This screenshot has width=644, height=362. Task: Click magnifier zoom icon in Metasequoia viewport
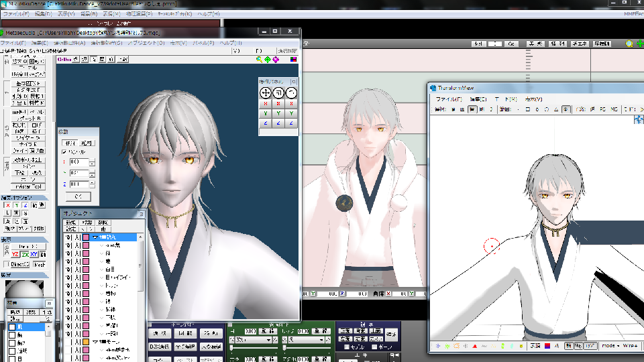point(259,60)
